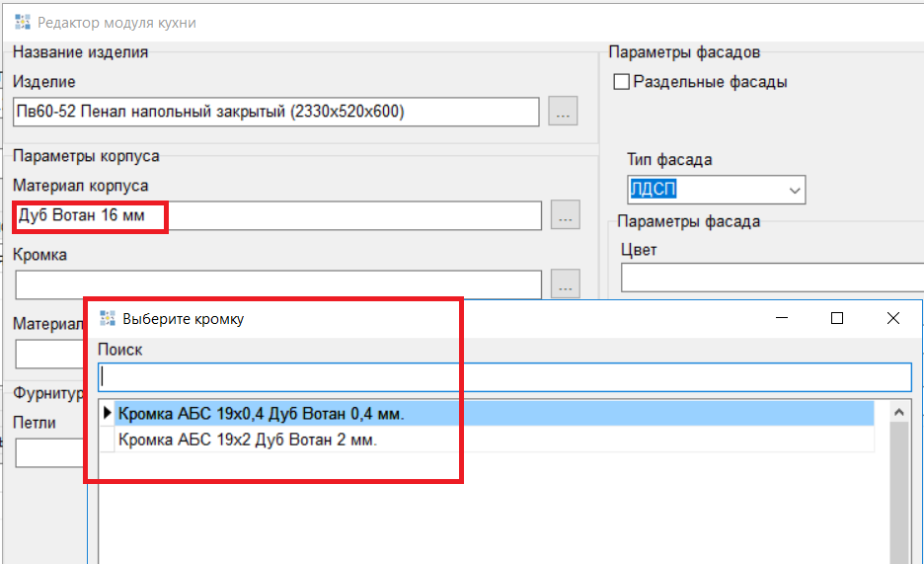Close the Выберите кромку dialog
Viewport: 924px width, 564px height.
[x=892, y=318]
